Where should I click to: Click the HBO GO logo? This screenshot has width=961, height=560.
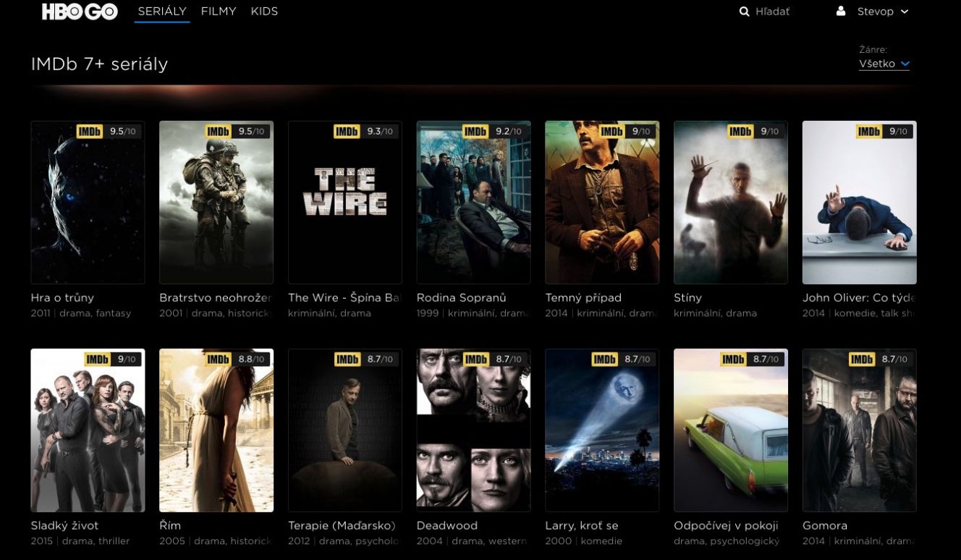(80, 12)
